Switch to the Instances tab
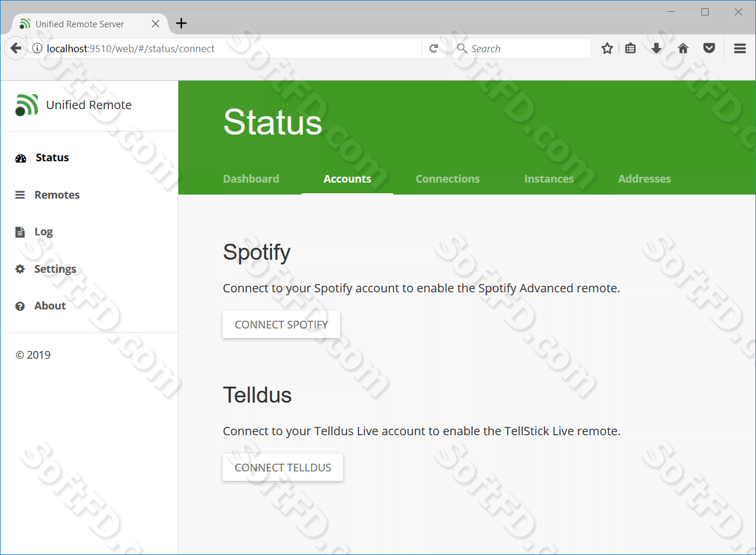The height and width of the screenshot is (555, 756). (x=549, y=178)
